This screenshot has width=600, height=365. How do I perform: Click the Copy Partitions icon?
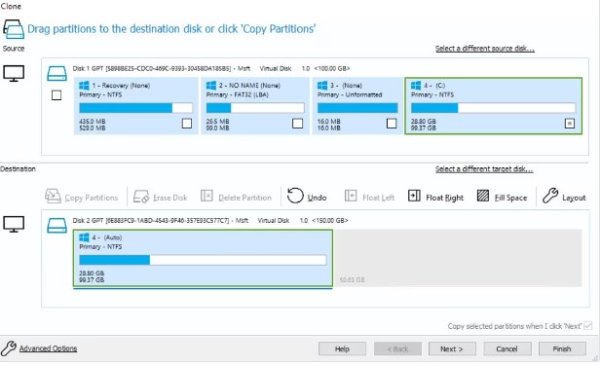(53, 196)
